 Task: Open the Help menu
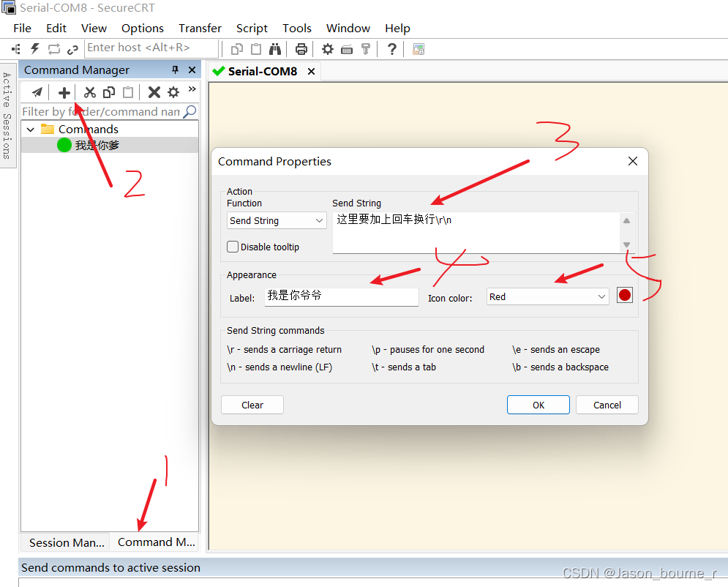click(x=397, y=29)
